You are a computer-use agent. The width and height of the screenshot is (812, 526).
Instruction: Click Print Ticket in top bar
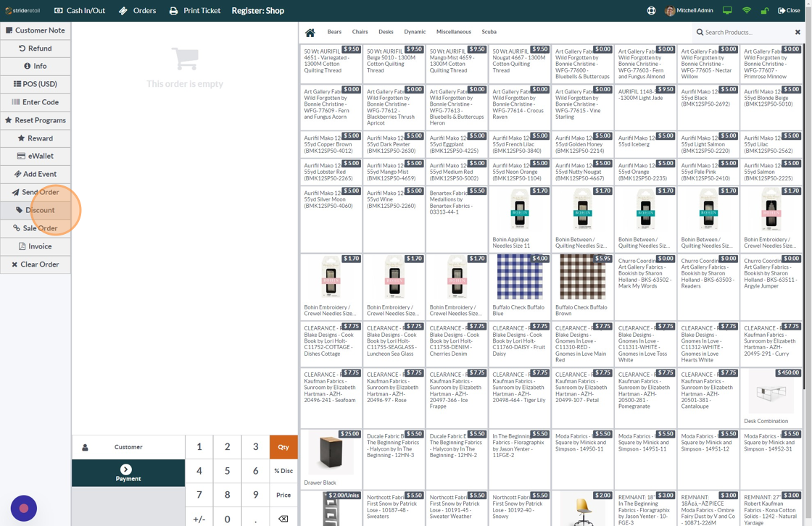[x=195, y=10]
